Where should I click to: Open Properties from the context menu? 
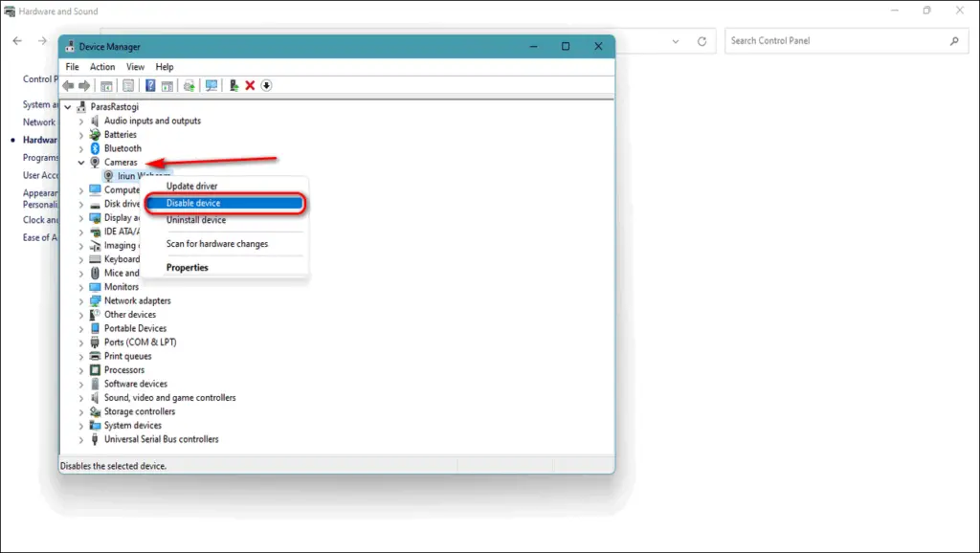[188, 268]
